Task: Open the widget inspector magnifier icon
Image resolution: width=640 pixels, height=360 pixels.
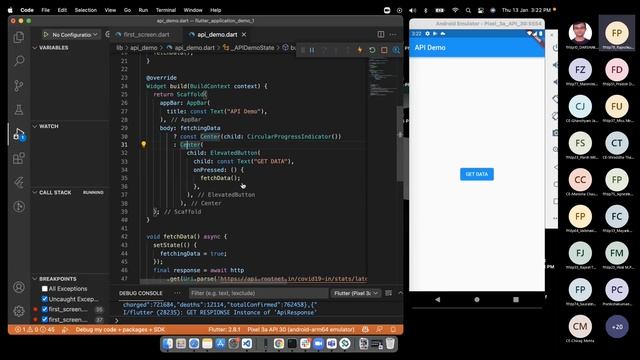Action: point(396,50)
